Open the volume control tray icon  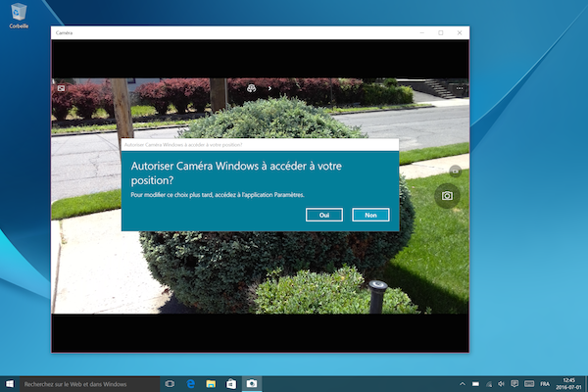(501, 384)
